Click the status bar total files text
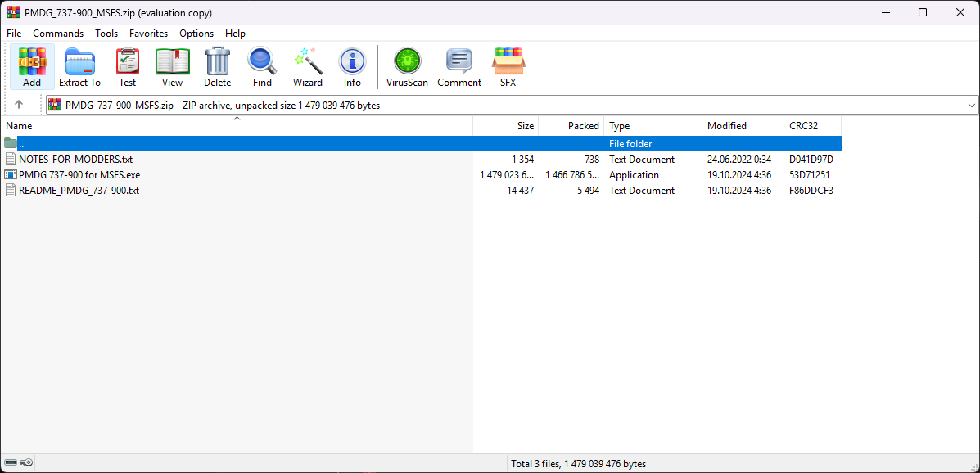 click(x=578, y=464)
